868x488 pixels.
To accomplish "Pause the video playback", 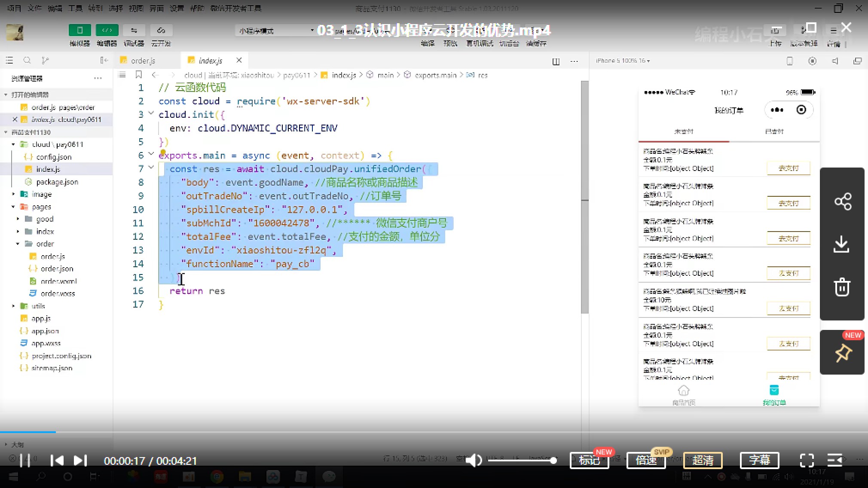I will point(25,461).
